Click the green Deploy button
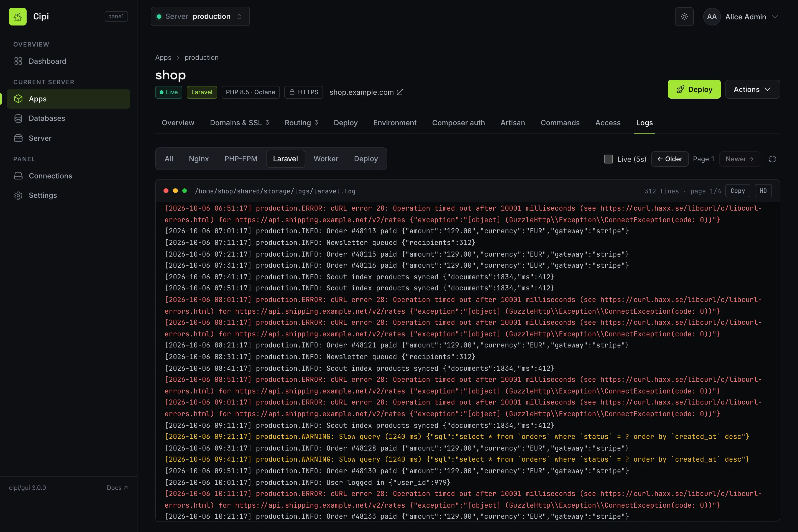The width and height of the screenshot is (798, 532). 694,89
